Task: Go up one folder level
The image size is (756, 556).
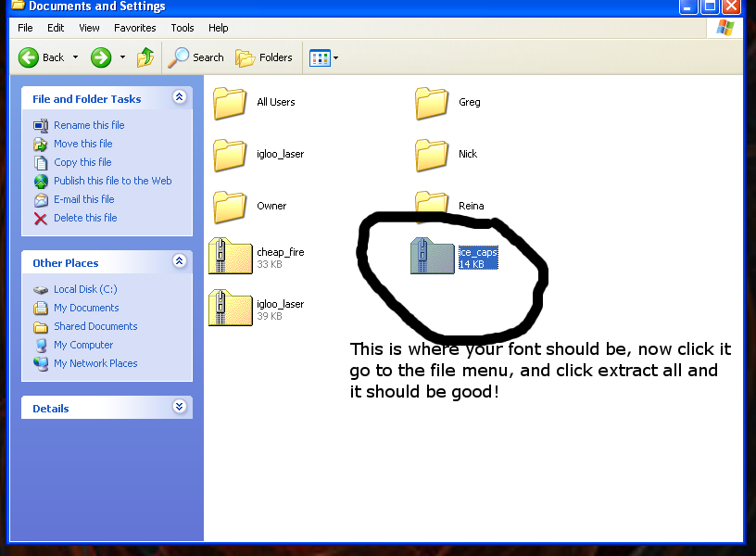Action: pyautogui.click(x=145, y=57)
